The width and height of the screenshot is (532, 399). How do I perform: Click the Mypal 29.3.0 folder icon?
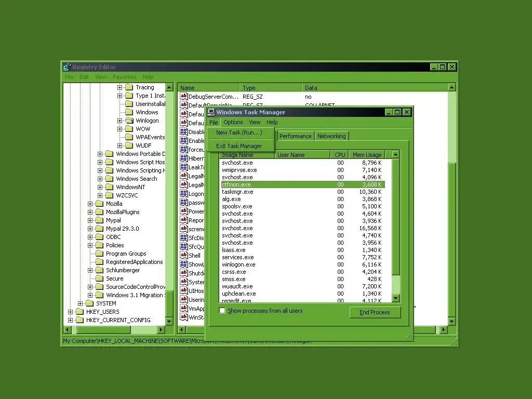(99, 229)
